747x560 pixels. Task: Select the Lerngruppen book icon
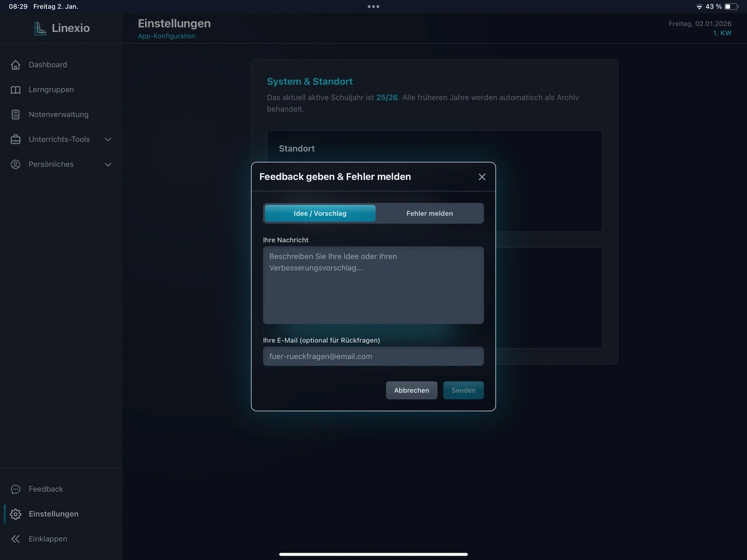16,89
